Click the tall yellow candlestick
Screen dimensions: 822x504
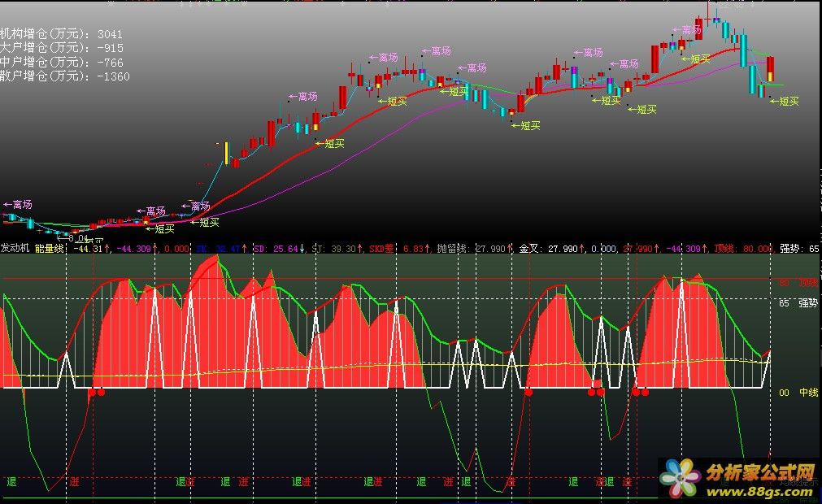227,153
